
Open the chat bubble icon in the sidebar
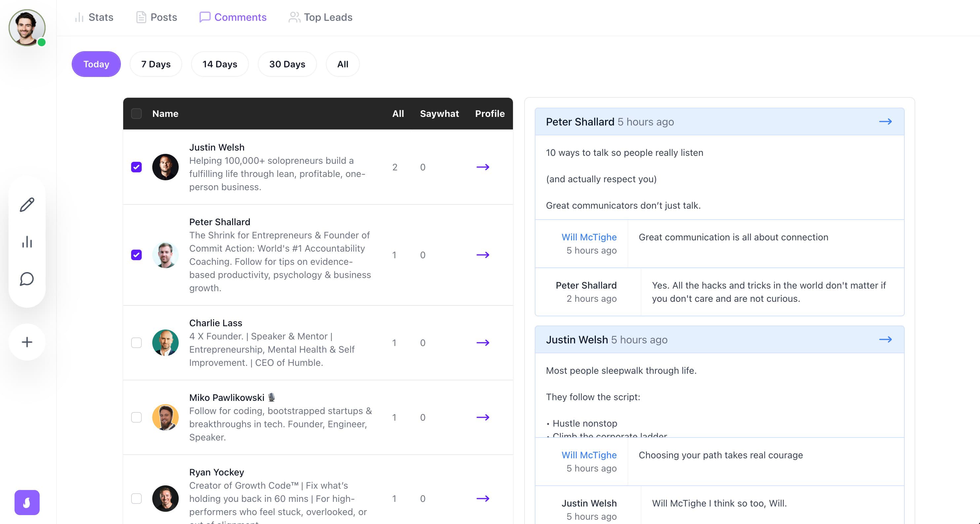(x=27, y=279)
